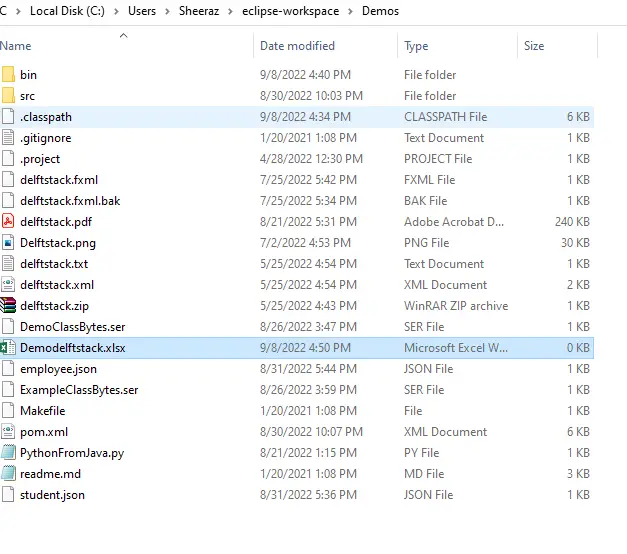Expand the breadcrumb chevron after Users

168,11
